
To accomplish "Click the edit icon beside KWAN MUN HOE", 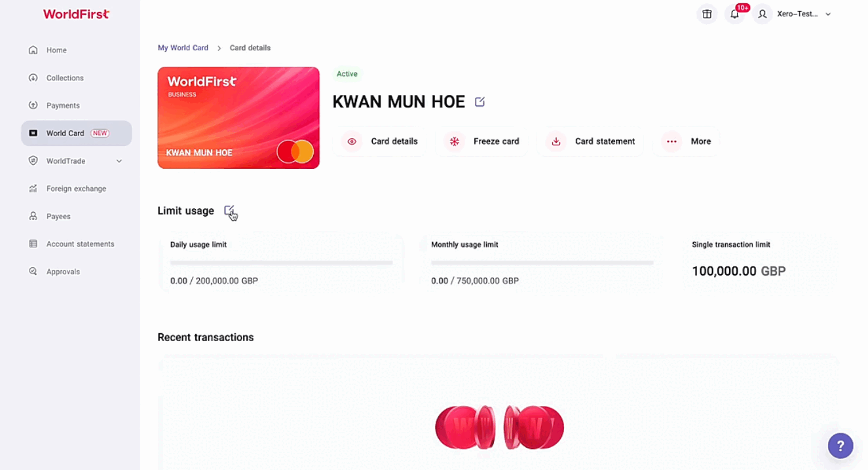I will [x=480, y=101].
